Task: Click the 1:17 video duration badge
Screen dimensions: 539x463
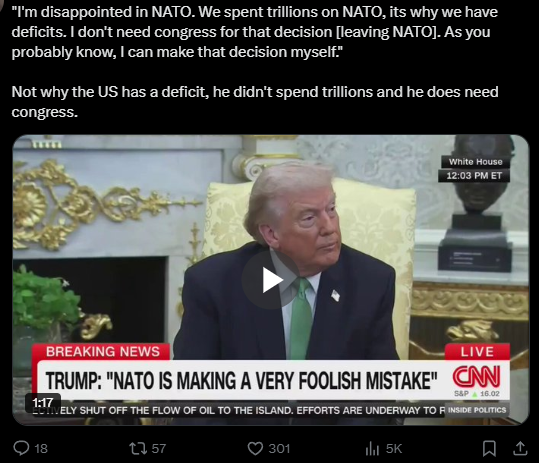Action: point(43,402)
